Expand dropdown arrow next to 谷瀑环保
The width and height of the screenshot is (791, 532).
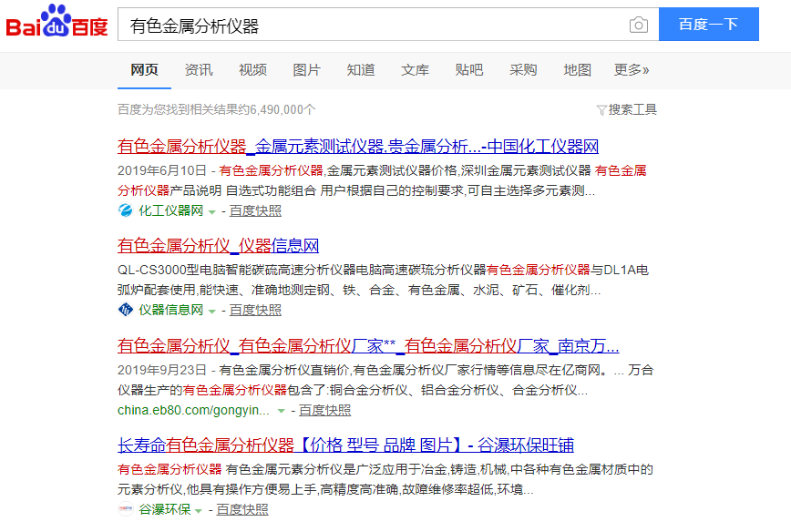click(x=199, y=511)
